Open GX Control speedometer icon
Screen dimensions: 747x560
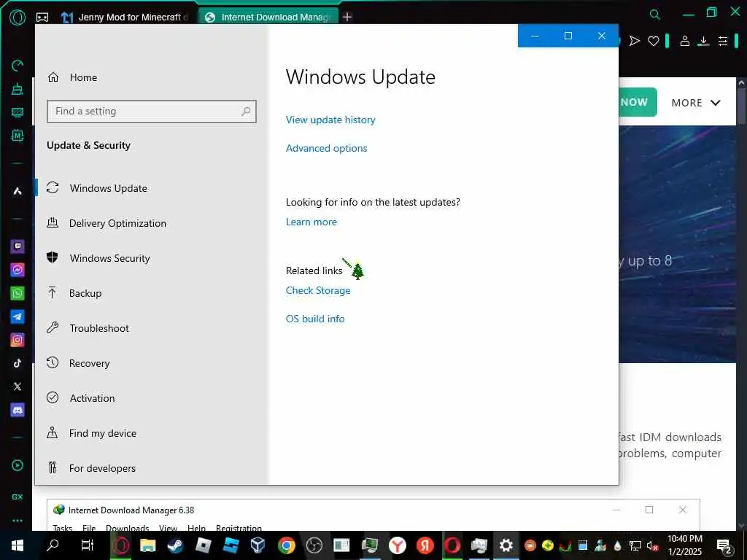18,65
